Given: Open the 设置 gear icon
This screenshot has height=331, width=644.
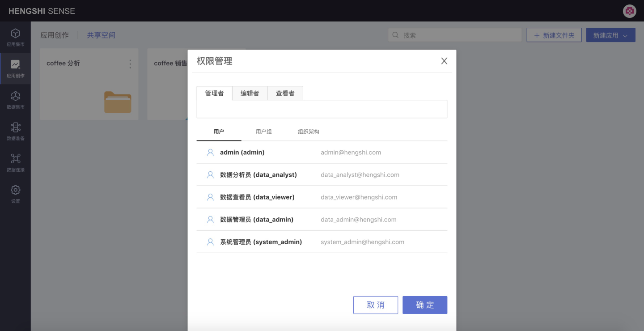Looking at the screenshot, I should click(x=15, y=194).
